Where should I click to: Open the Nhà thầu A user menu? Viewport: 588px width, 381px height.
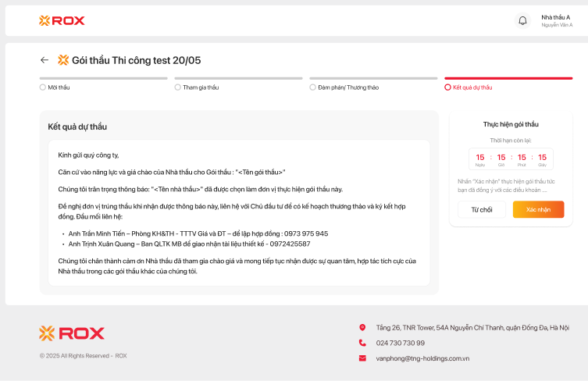click(x=556, y=20)
